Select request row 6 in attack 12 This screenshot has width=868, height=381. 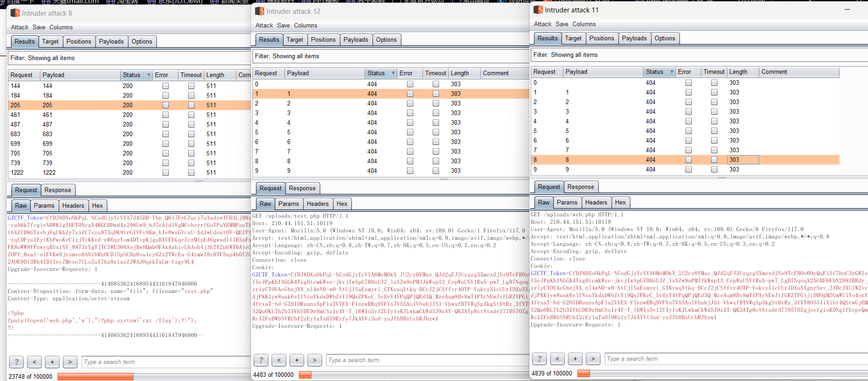tap(390, 142)
